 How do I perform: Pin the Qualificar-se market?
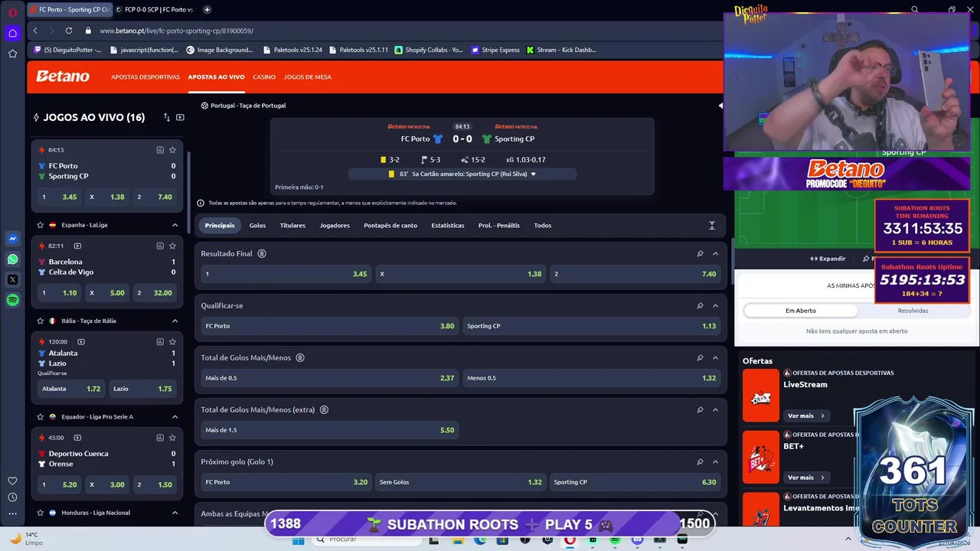click(700, 305)
